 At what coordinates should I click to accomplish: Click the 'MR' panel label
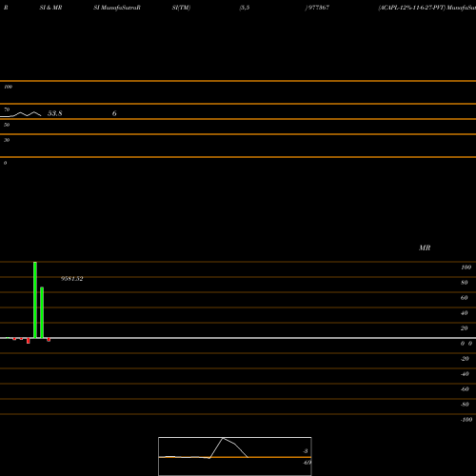click(425, 248)
